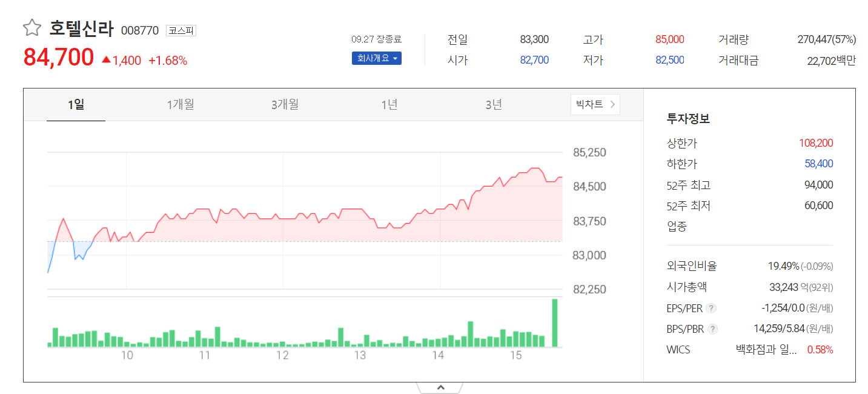Click the 거래대금 value 22,702백만
868x394 pixels.
pos(832,60)
